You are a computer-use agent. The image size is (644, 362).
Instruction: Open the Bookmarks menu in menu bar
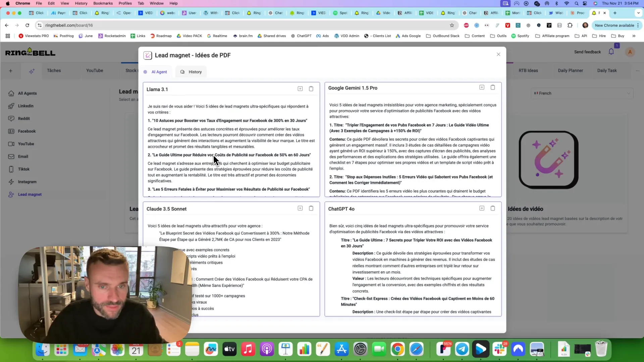coord(103,3)
